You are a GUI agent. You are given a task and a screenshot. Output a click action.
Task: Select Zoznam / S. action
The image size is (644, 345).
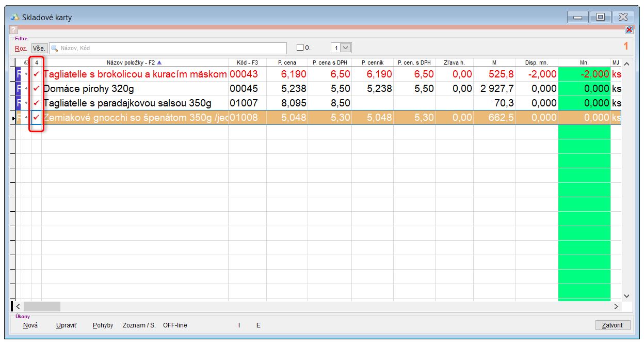click(139, 325)
